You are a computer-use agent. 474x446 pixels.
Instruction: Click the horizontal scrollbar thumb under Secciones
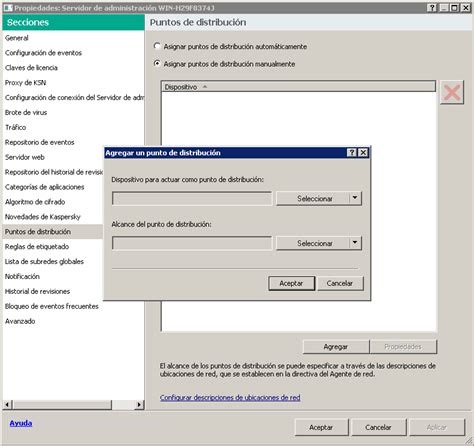pos(62,405)
